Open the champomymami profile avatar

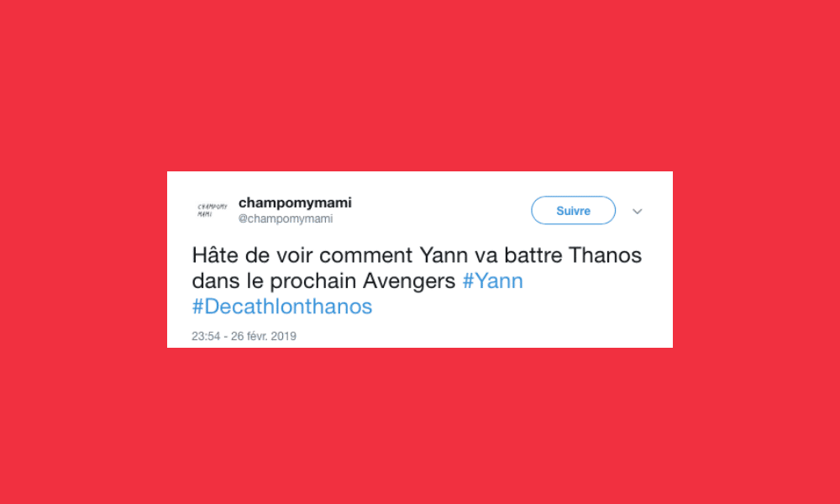(213, 210)
